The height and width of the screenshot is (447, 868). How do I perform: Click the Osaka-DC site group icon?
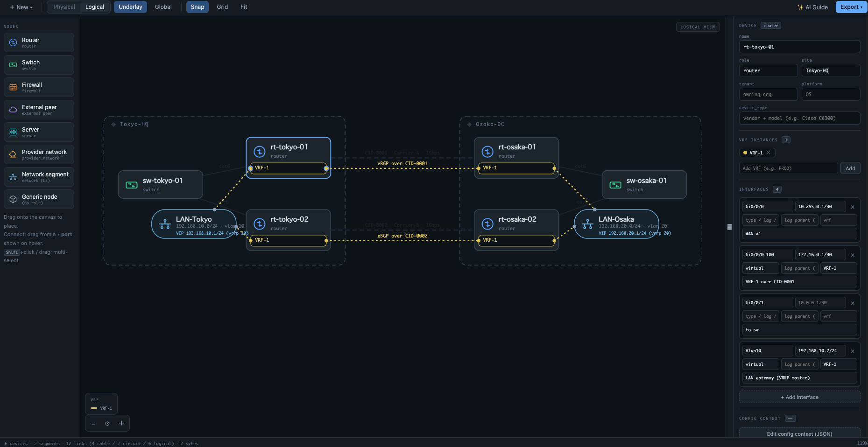[x=469, y=124]
